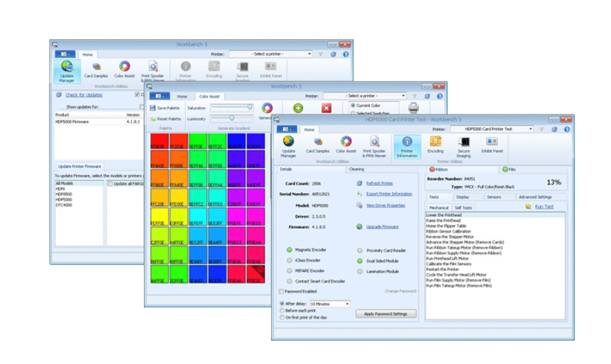Screen dimensions: 611x364
Task: Select the Before each print option
Action: [x=282, y=311]
